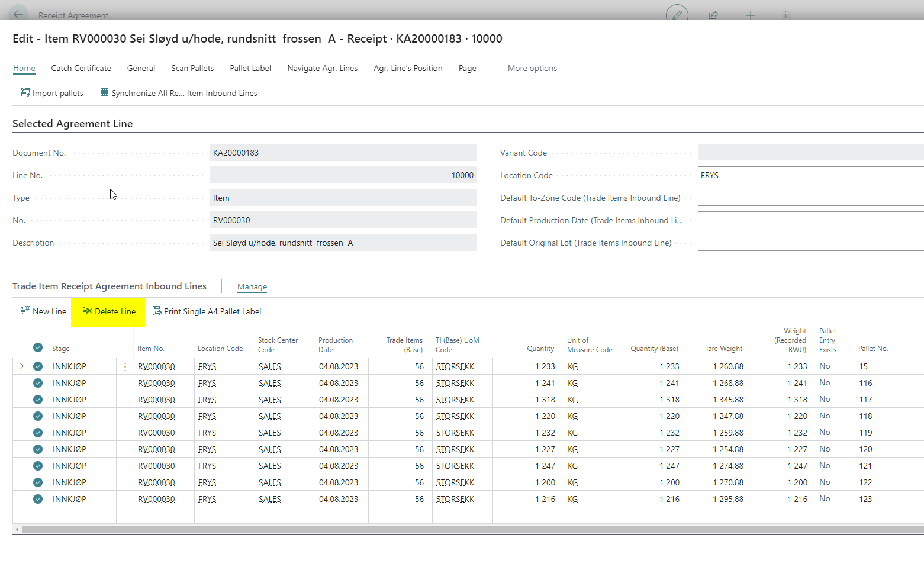924x570 pixels.
Task: Click the share icon in the top bar
Action: coord(713,15)
